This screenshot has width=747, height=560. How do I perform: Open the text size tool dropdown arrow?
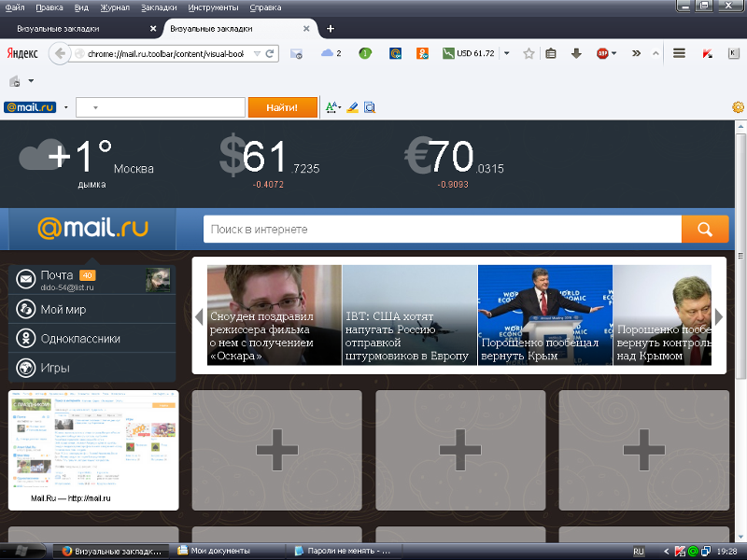339,107
